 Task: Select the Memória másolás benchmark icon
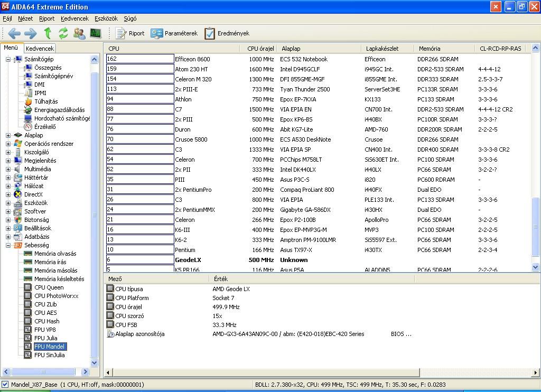(28, 270)
